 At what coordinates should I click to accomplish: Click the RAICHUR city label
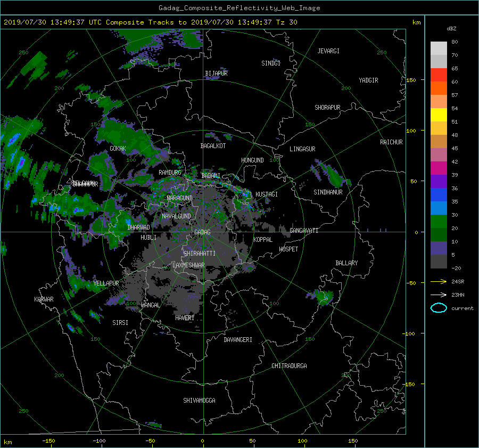[391, 142]
